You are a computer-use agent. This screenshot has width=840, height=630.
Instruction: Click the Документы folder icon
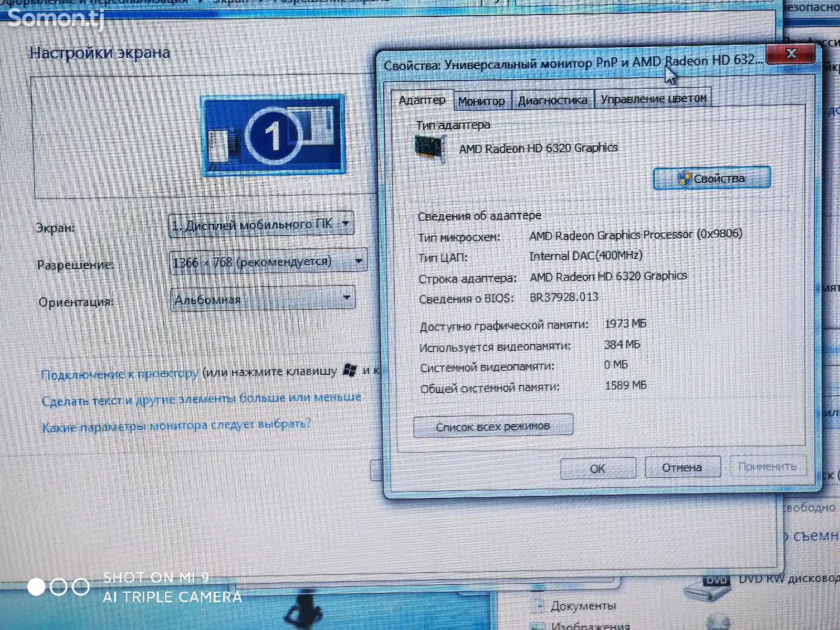pyautogui.click(x=538, y=606)
